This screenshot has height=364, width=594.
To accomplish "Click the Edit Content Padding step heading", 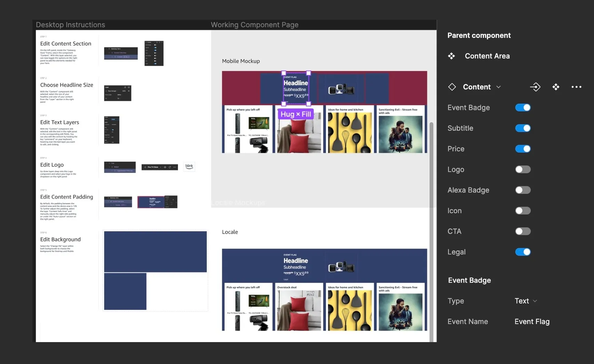I will pyautogui.click(x=67, y=197).
